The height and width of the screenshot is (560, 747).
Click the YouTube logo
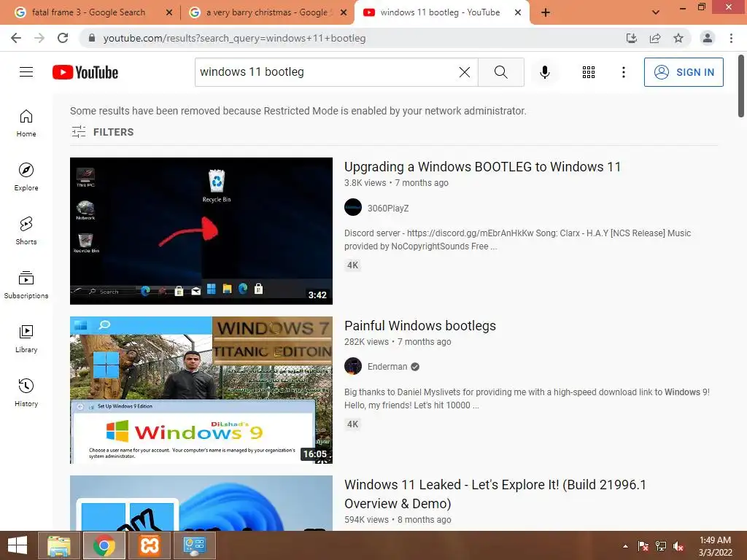pyautogui.click(x=85, y=72)
